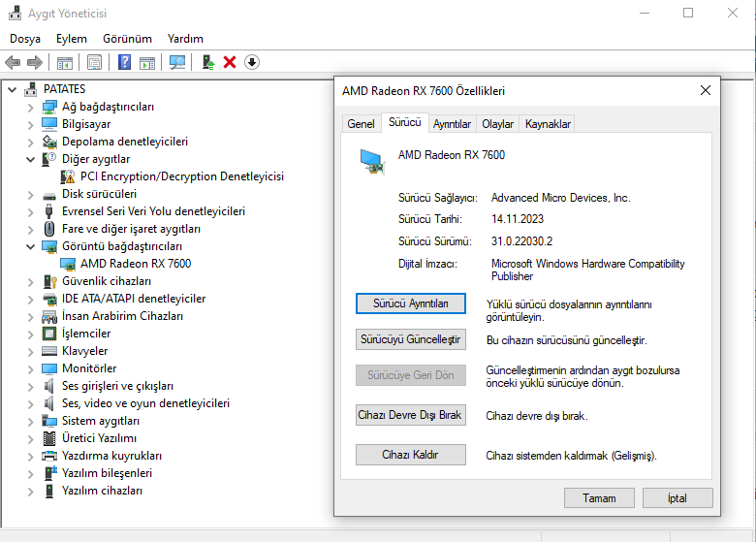The height and width of the screenshot is (542, 756).
Task: Switch to the Kaynaklar tab
Action: (548, 124)
